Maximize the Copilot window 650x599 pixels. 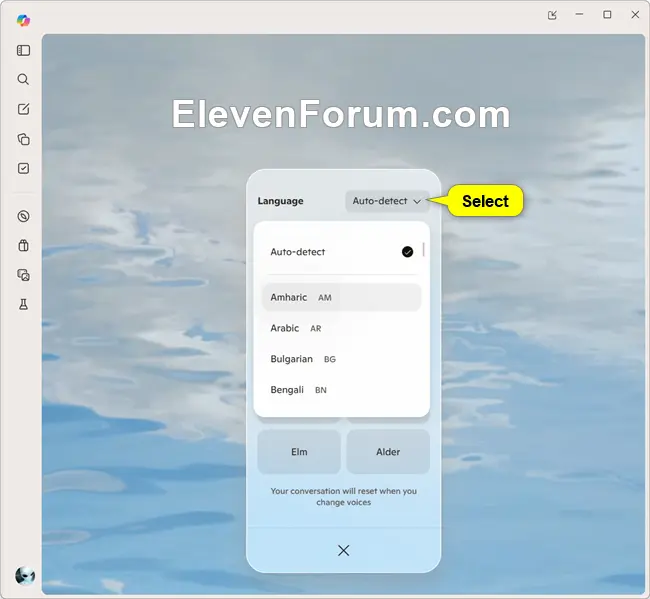607,15
